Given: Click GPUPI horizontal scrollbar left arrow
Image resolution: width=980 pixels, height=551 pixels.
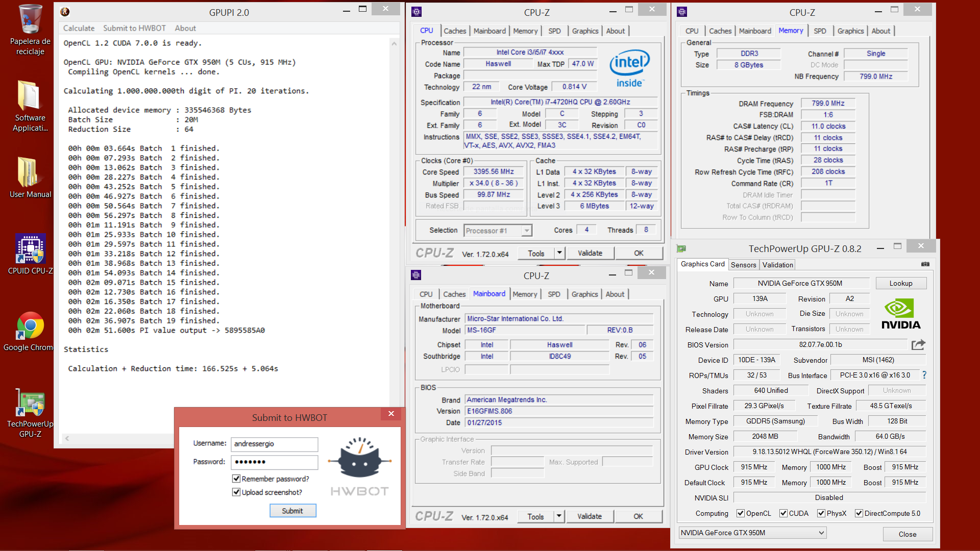Looking at the screenshot, I should click(67, 438).
